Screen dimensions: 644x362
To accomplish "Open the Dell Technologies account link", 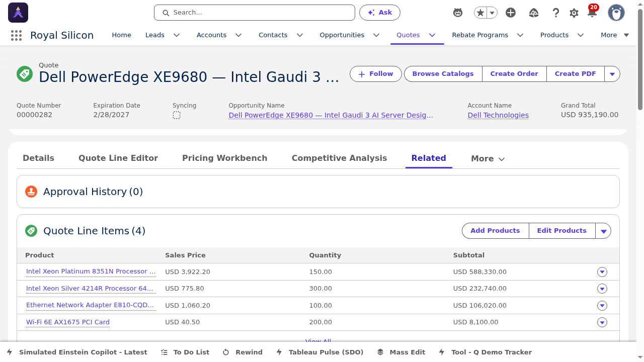I will pyautogui.click(x=498, y=115).
